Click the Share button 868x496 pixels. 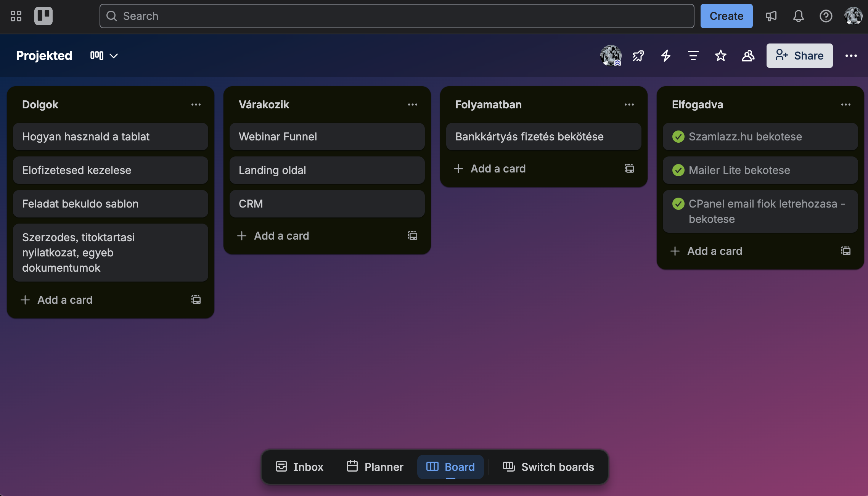point(799,56)
